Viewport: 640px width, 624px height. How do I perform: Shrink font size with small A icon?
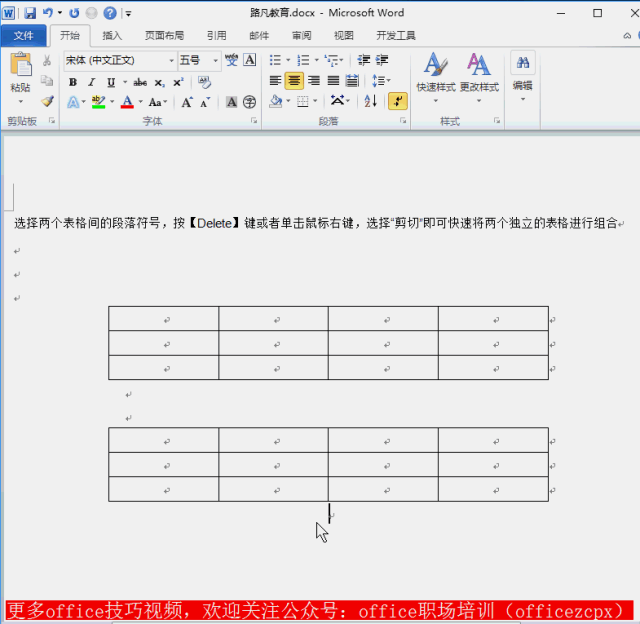tap(205, 102)
